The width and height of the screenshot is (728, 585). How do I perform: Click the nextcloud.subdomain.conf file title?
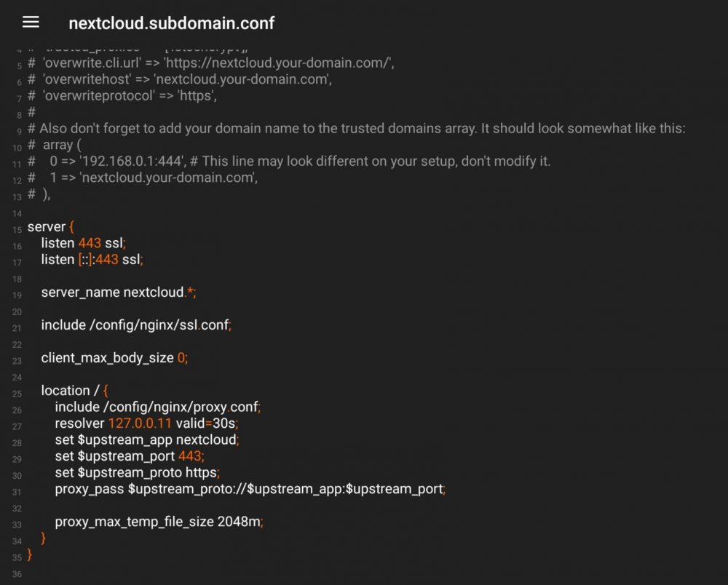tap(171, 23)
